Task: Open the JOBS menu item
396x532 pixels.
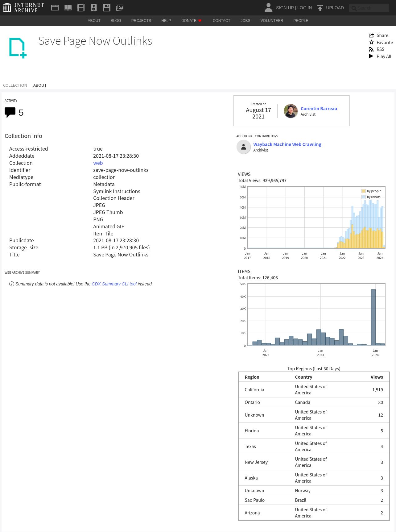Action: pyautogui.click(x=245, y=21)
